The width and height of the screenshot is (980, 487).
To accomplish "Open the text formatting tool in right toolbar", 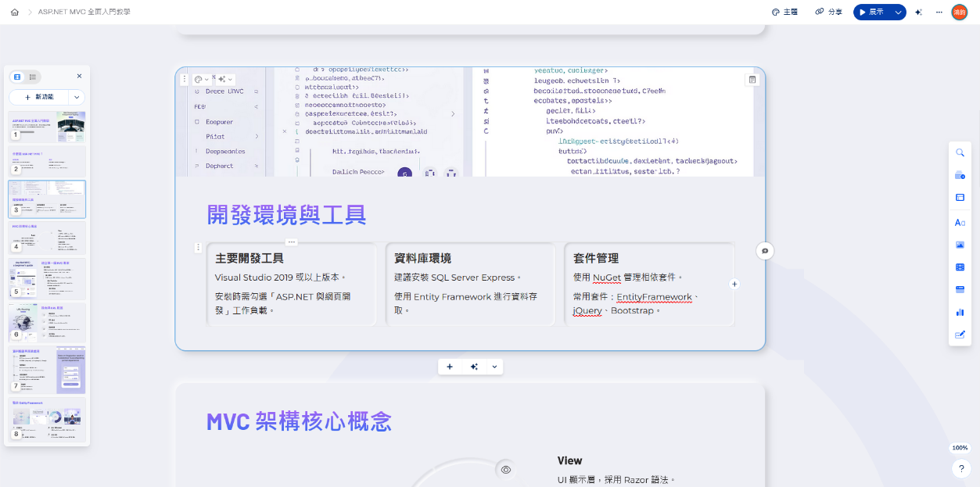I will tap(960, 223).
